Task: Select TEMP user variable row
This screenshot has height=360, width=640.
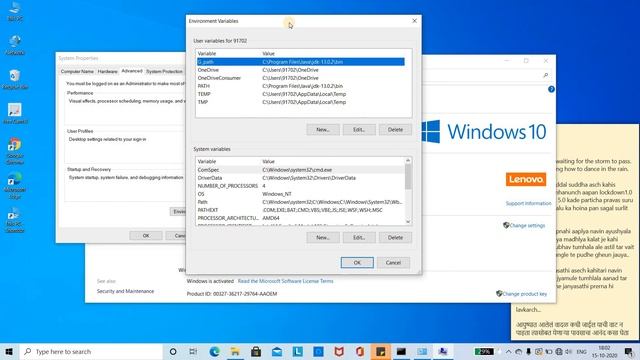Action: click(300, 94)
